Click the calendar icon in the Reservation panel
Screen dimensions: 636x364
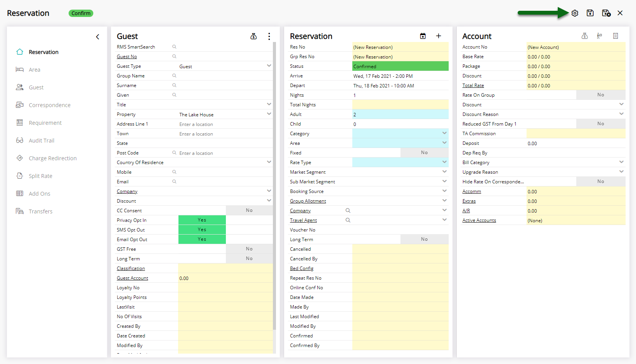coord(423,36)
